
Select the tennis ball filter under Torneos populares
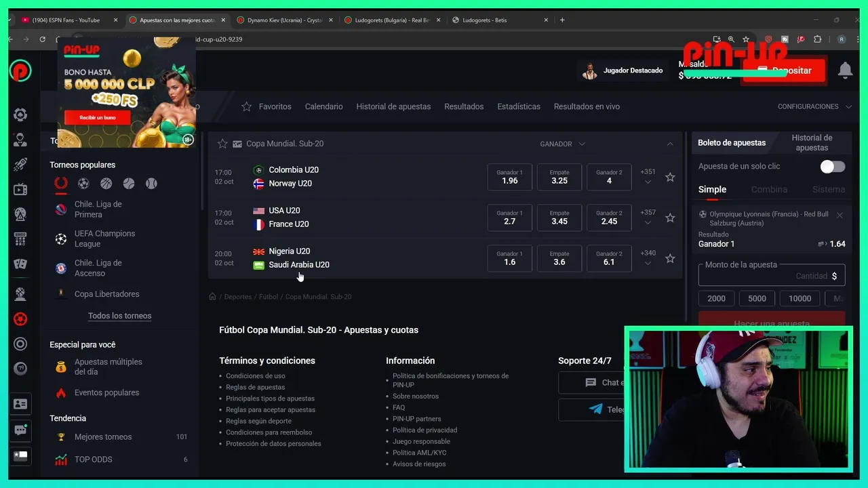pos(129,183)
